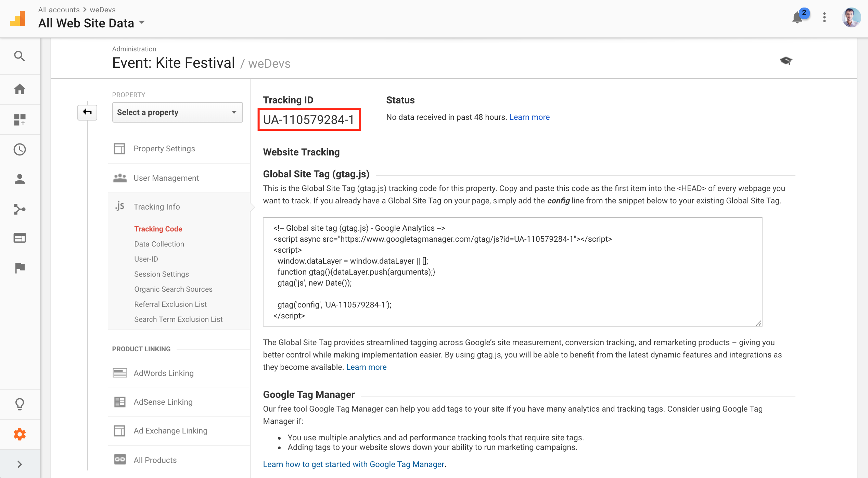Click the code box resize handle

(758, 323)
